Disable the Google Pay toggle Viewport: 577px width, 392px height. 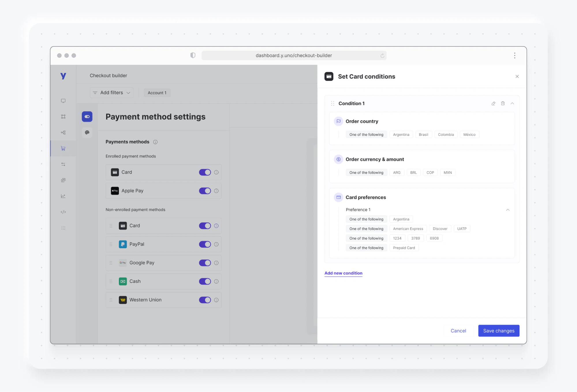[x=205, y=263]
